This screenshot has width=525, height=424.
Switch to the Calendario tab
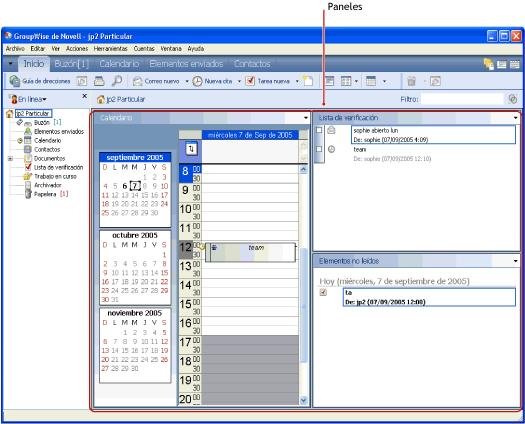point(119,64)
